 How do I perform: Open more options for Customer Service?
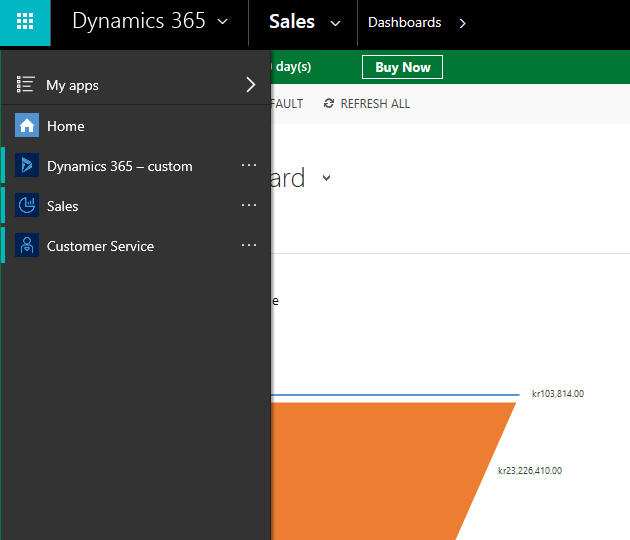pyautogui.click(x=249, y=246)
